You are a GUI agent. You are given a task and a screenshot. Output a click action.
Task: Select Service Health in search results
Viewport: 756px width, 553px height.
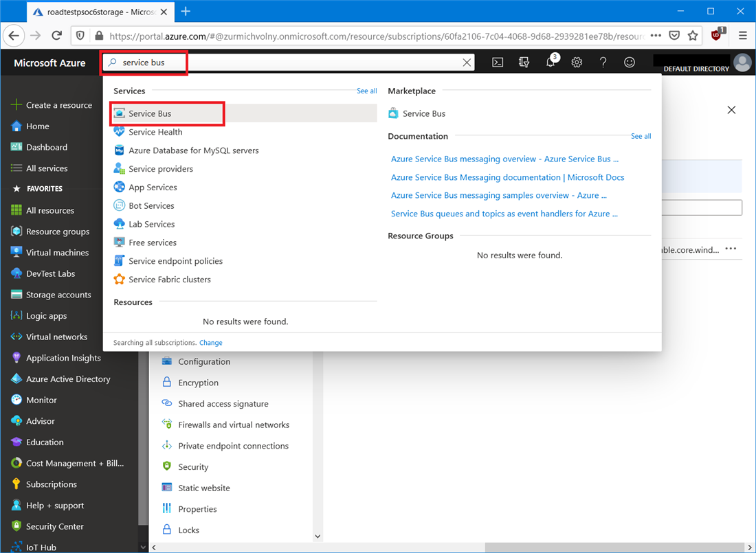pyautogui.click(x=155, y=132)
